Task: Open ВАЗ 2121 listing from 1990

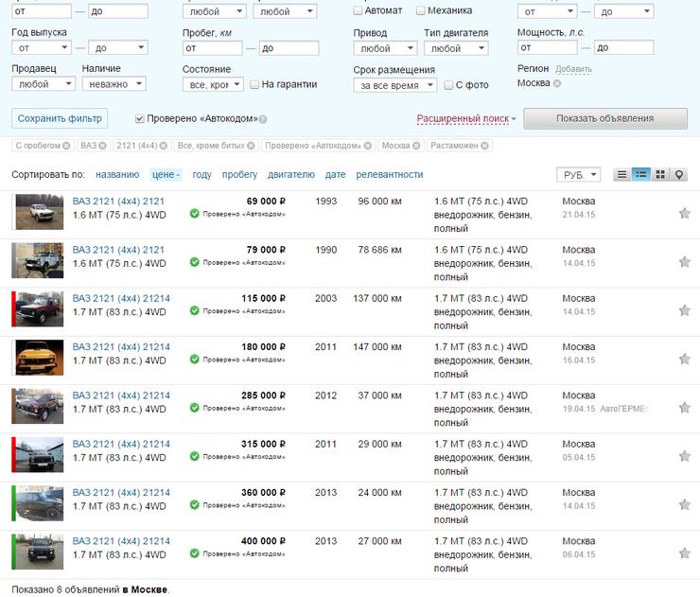Action: [x=118, y=250]
